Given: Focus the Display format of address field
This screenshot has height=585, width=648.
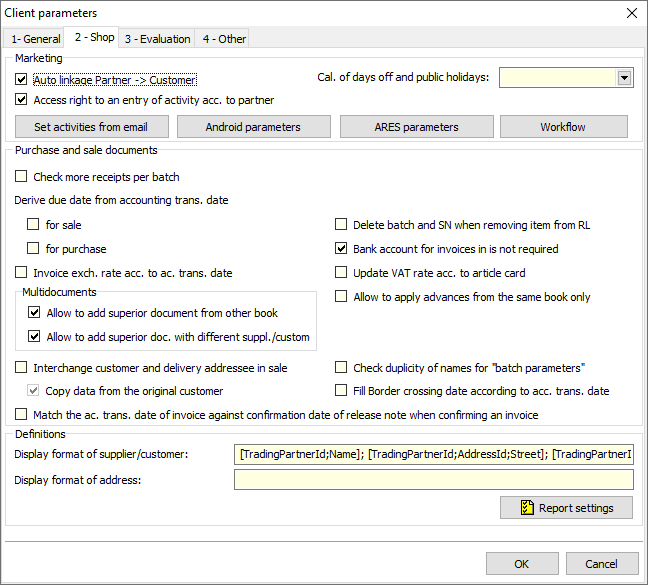Looking at the screenshot, I should pyautogui.click(x=433, y=480).
